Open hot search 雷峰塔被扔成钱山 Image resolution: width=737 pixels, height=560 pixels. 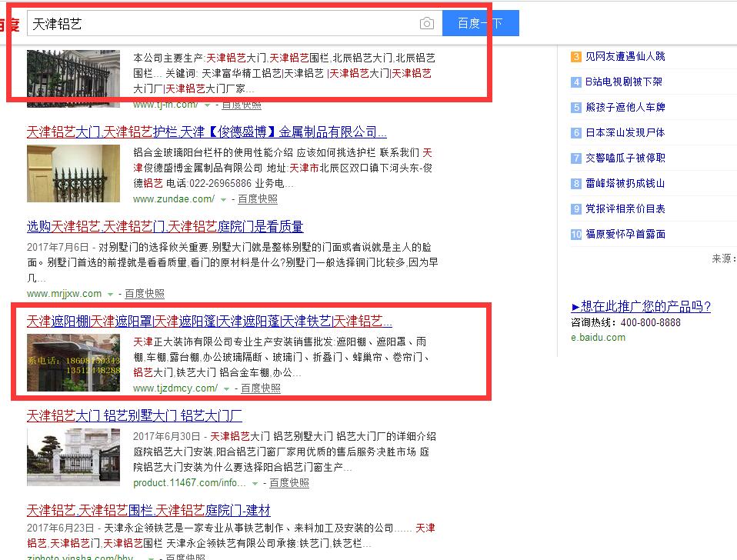click(625, 183)
